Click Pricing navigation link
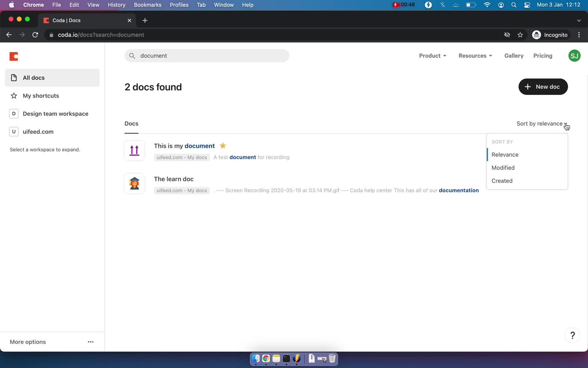Viewport: 588px width, 368px height. click(x=543, y=56)
